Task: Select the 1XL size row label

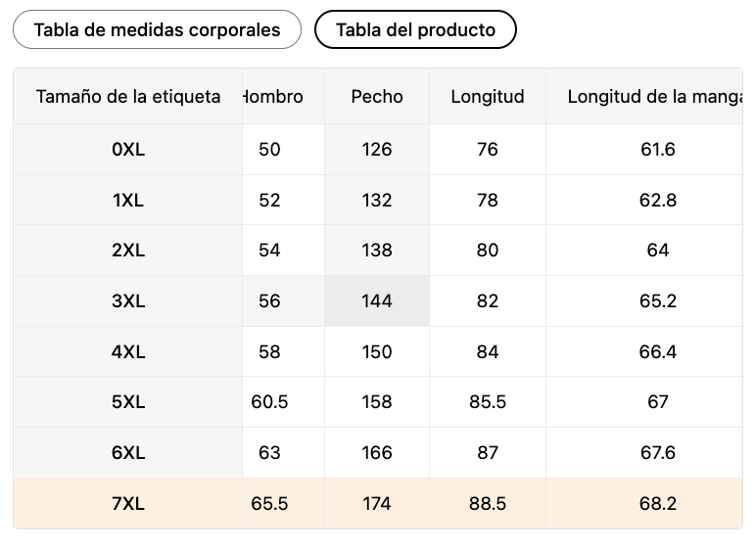Action: (128, 201)
